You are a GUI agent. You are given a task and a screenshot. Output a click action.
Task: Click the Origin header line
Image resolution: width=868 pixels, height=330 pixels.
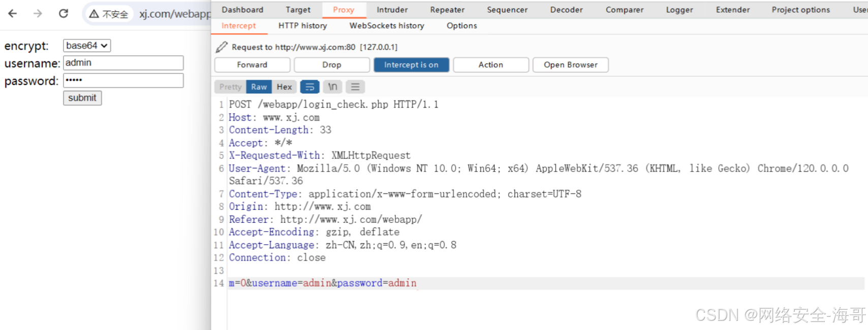tap(300, 207)
